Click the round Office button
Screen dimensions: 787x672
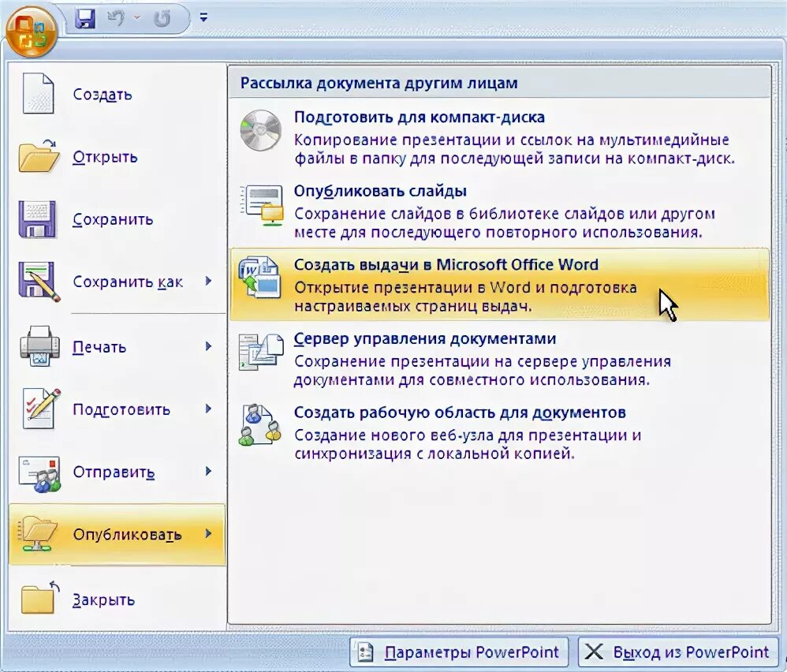pos(32,31)
